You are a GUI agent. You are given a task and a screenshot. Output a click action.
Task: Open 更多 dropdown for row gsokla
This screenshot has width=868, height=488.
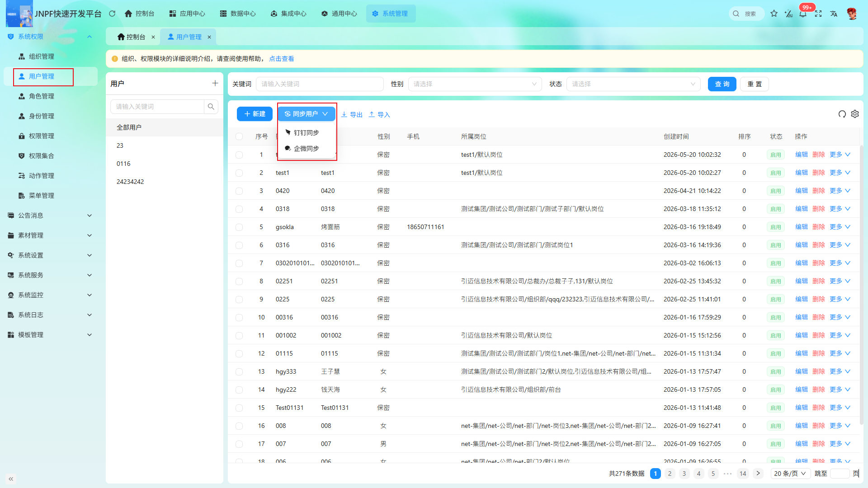pos(840,227)
